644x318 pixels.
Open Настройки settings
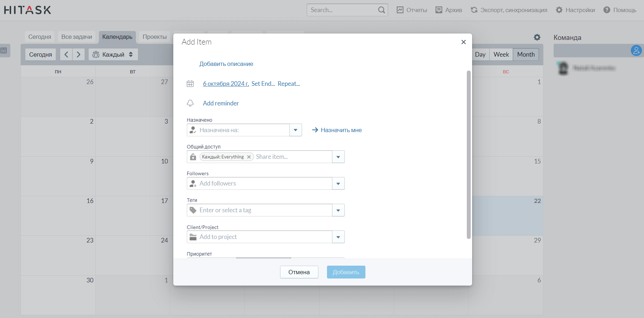tap(575, 10)
